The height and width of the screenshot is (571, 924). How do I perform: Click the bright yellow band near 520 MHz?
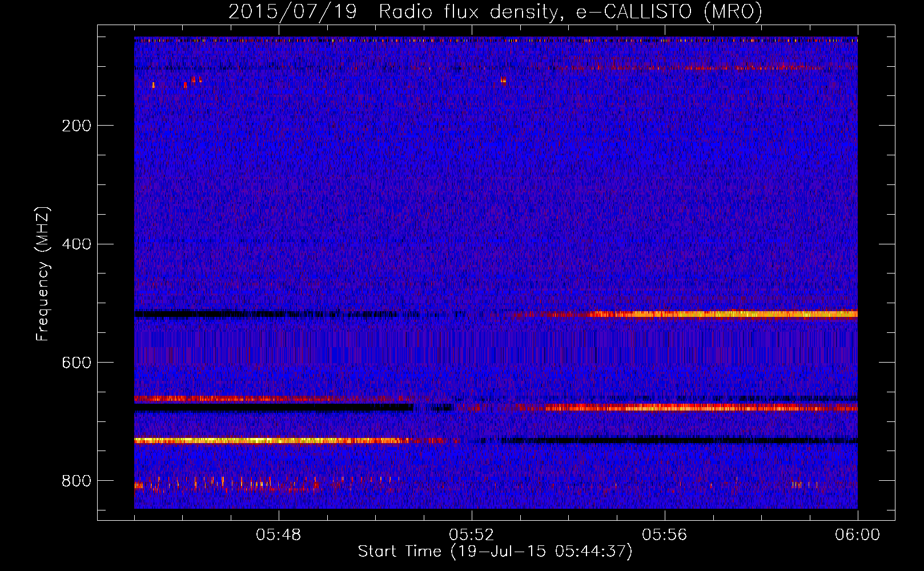pos(722,314)
